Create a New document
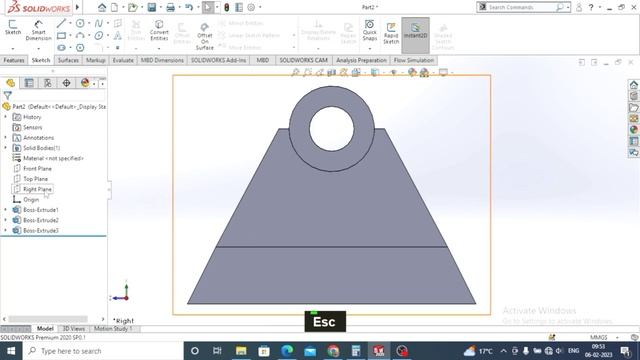The width and height of the screenshot is (640, 360). (115, 7)
